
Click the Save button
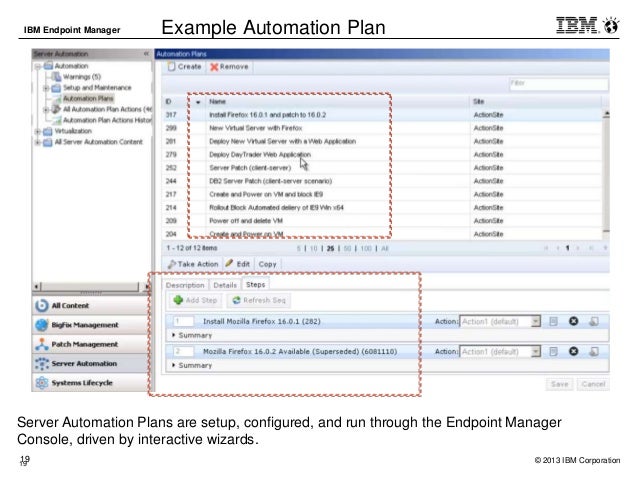(559, 384)
